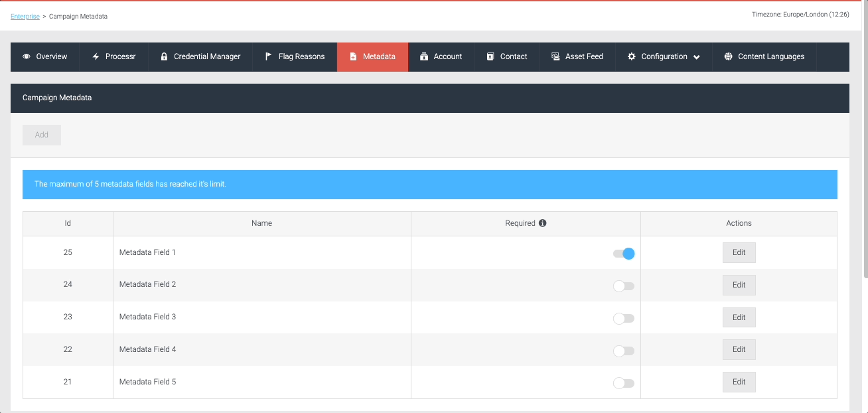Click the page vertical scrollbar
Viewport: 868px width, 413px height.
865,139
